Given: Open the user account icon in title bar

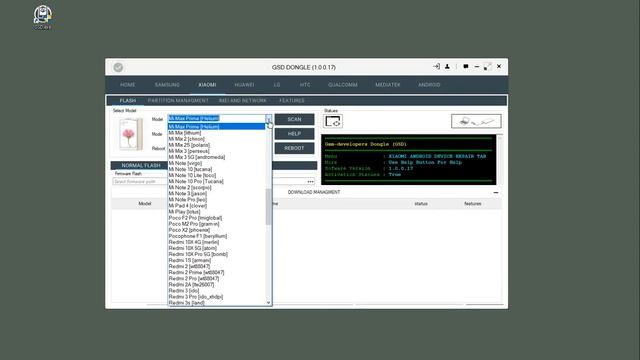Looking at the screenshot, I should (x=447, y=67).
